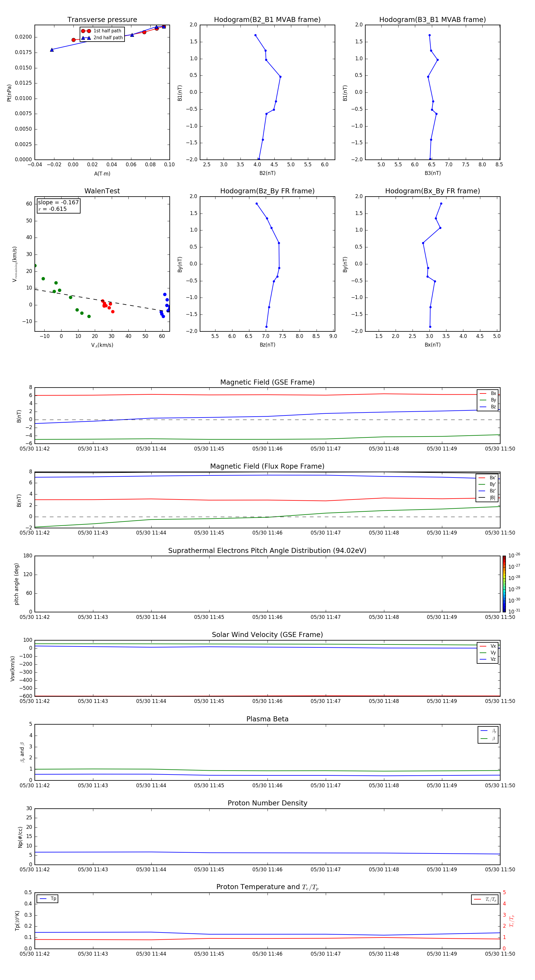Click the Proton Number Density title
Screen dimensions: 535x980
[x=267, y=803]
